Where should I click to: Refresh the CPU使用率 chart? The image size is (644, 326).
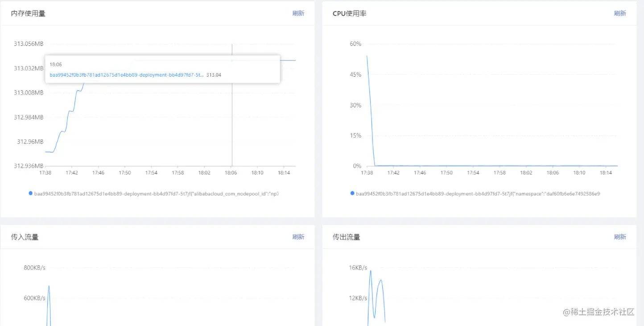click(620, 13)
